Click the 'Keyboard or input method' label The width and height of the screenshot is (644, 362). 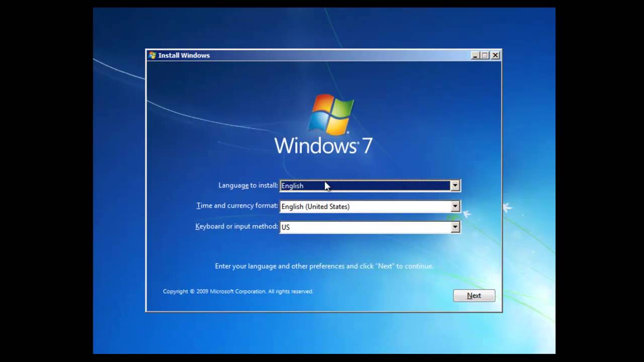coord(236,226)
